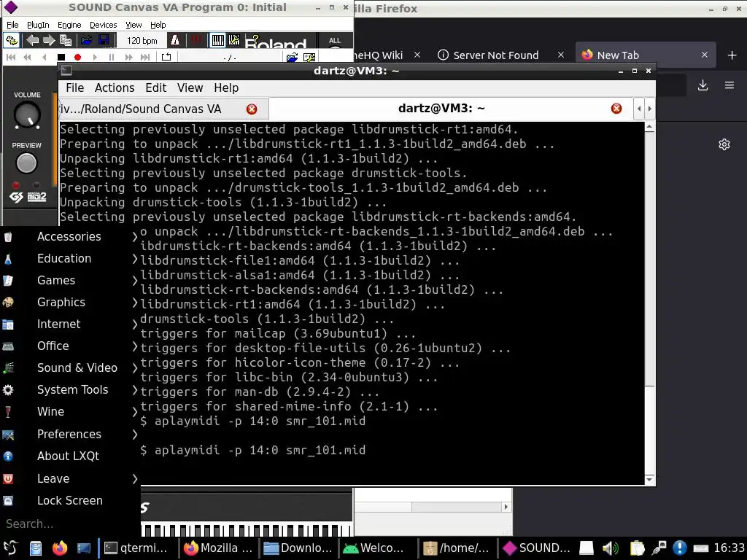The image size is (747, 560).
Task: Open the terminal's Actions menu
Action: pyautogui.click(x=115, y=88)
